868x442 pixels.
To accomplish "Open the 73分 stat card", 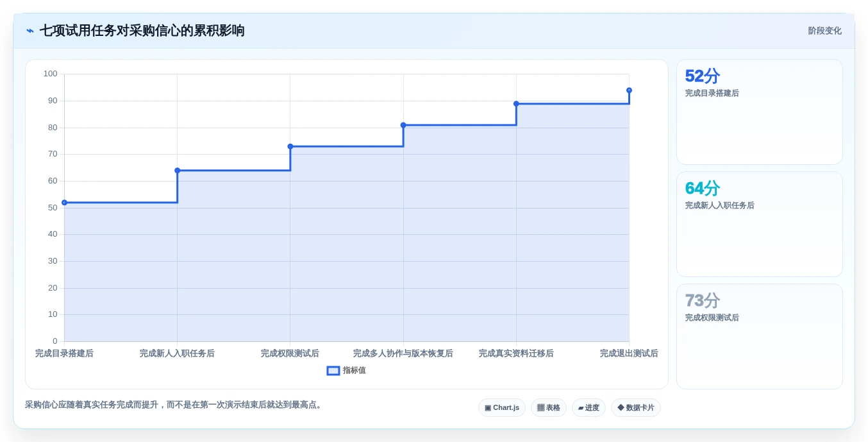I will (x=760, y=337).
